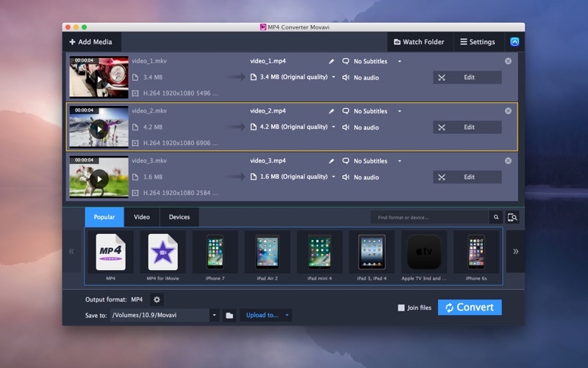Remove video_2.mkv from the list
Image resolution: width=588 pixels, height=368 pixels.
pyautogui.click(x=508, y=111)
